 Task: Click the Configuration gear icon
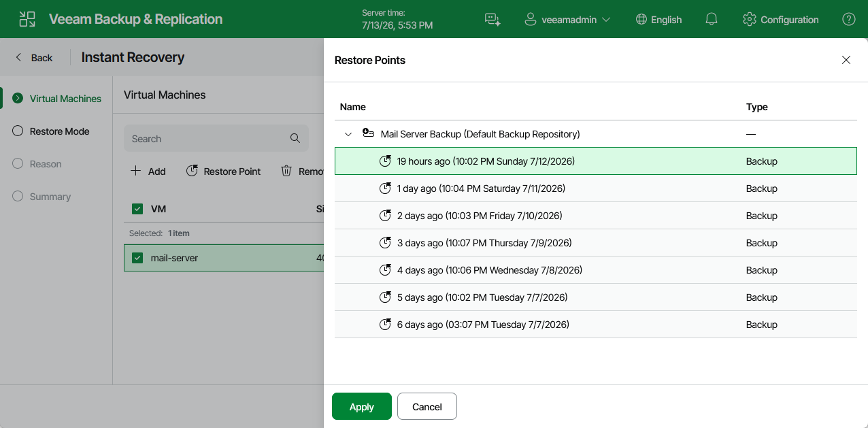(750, 20)
